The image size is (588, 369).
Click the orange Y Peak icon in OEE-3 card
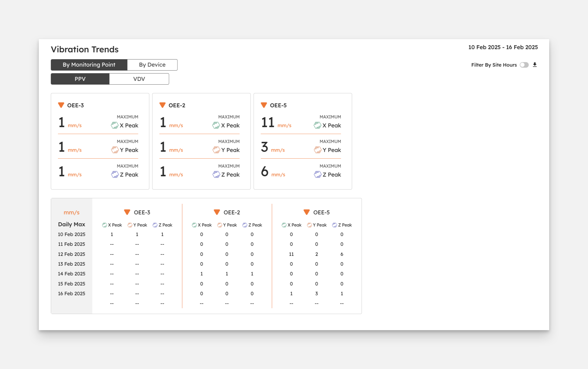115,150
